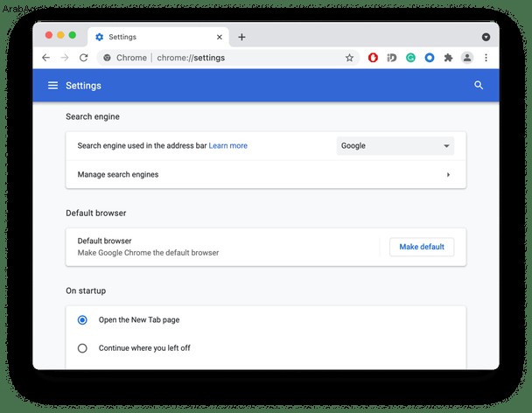Image resolution: width=532 pixels, height=413 pixels.
Task: Click the Make default button
Action: tap(422, 247)
